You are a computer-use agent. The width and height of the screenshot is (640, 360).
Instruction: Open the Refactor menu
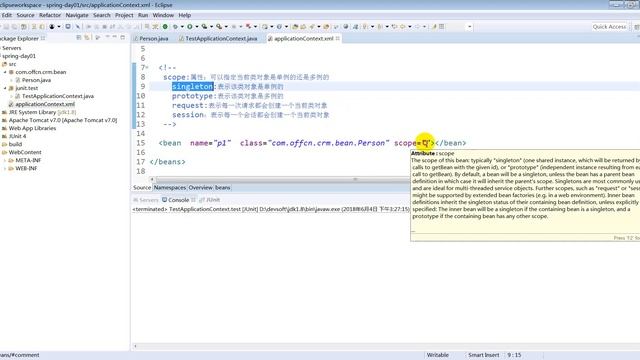click(50, 15)
